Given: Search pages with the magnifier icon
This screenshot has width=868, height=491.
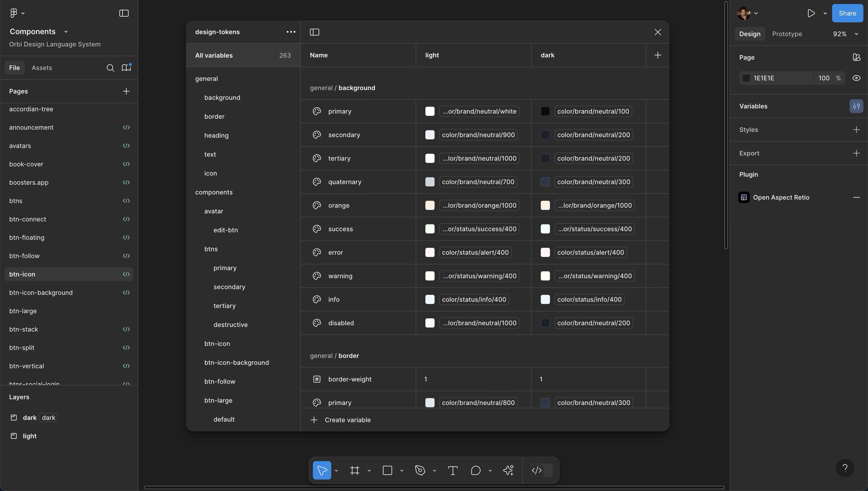Looking at the screenshot, I should [110, 68].
